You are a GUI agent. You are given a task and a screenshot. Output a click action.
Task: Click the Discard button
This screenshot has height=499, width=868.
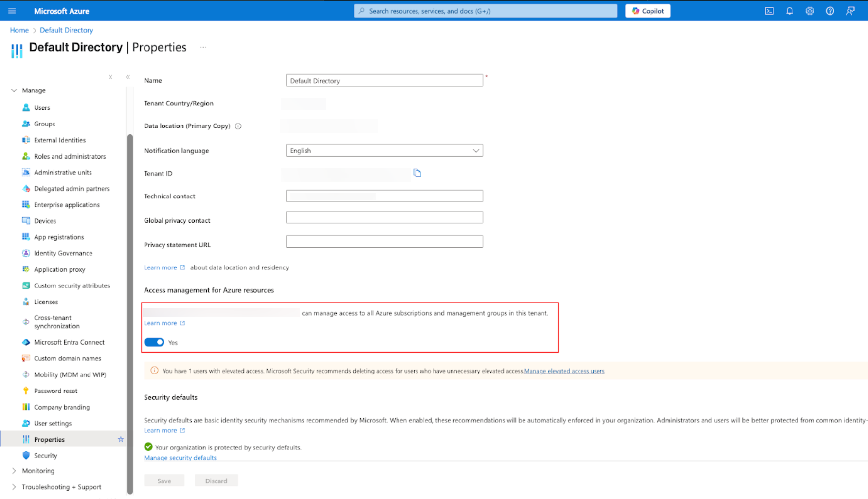point(216,481)
